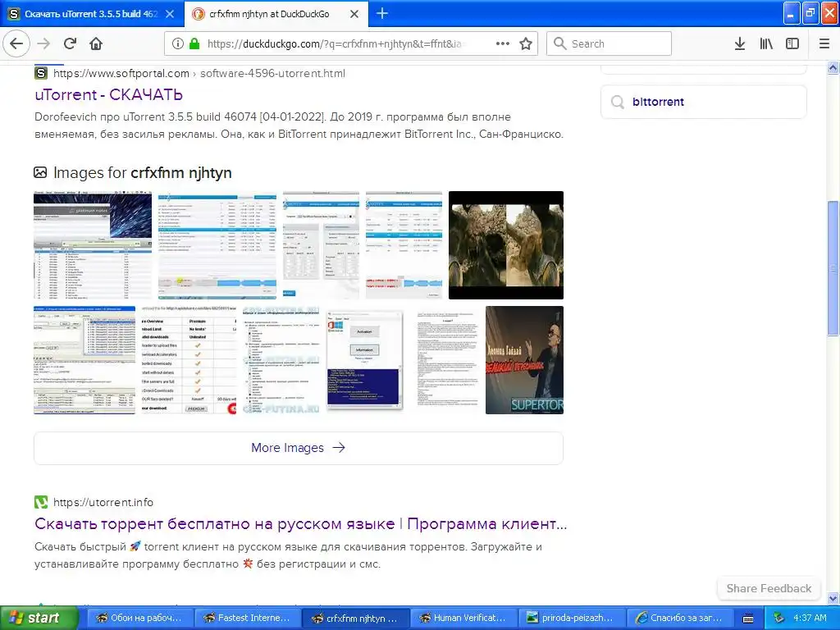
Task: Click the browser forward arrow
Action: tap(43, 43)
